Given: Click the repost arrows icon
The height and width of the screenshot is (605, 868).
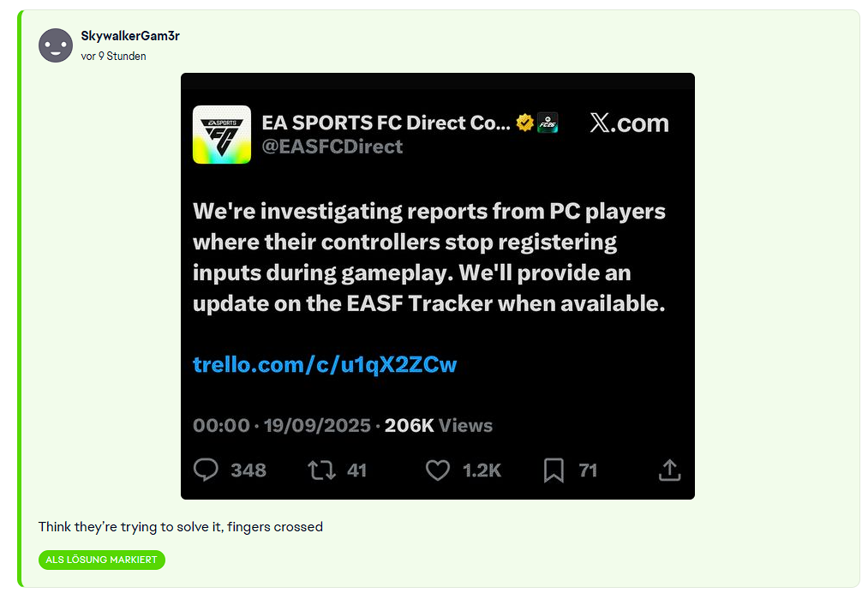Looking at the screenshot, I should (322, 470).
